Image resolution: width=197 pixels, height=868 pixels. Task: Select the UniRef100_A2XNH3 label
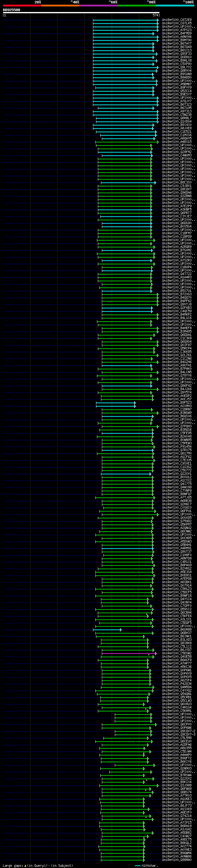(x=177, y=406)
